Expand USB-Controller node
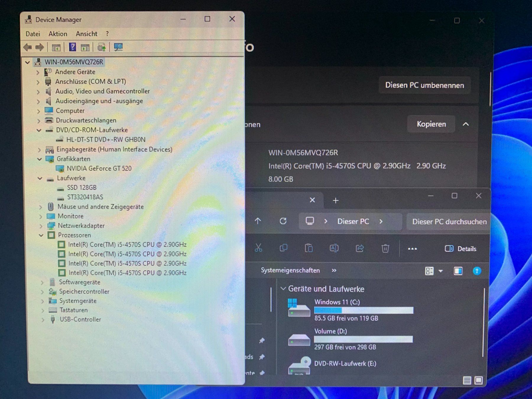 click(43, 319)
